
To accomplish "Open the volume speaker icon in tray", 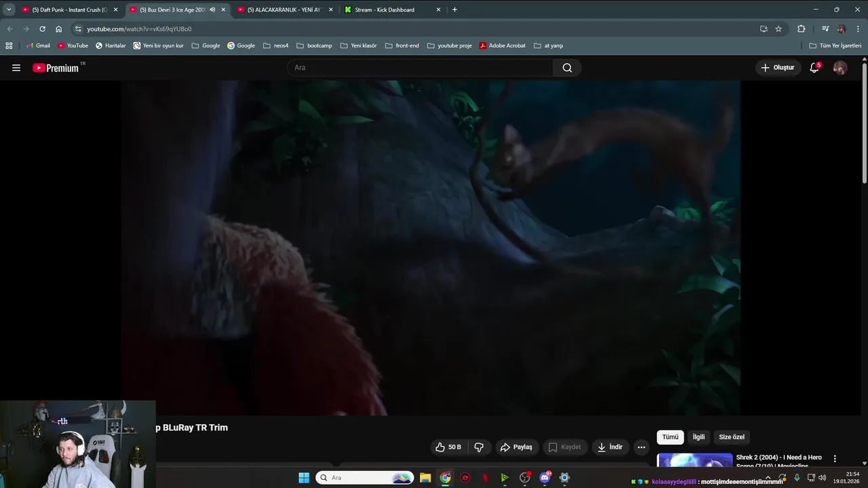I will (822, 478).
